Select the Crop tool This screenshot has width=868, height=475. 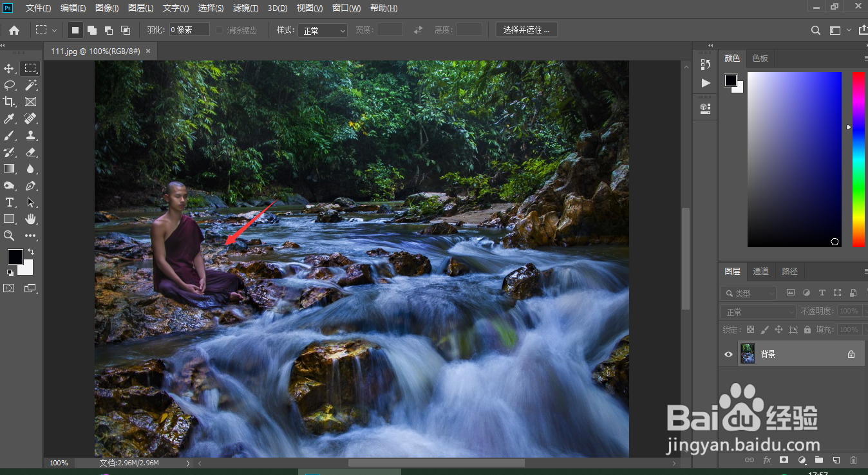pyautogui.click(x=10, y=102)
